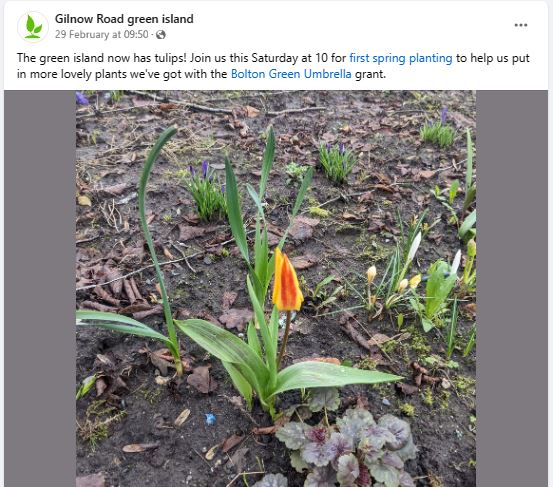Open the tulip photo in viewer
Screen dimensions: 553x487
click(276, 288)
